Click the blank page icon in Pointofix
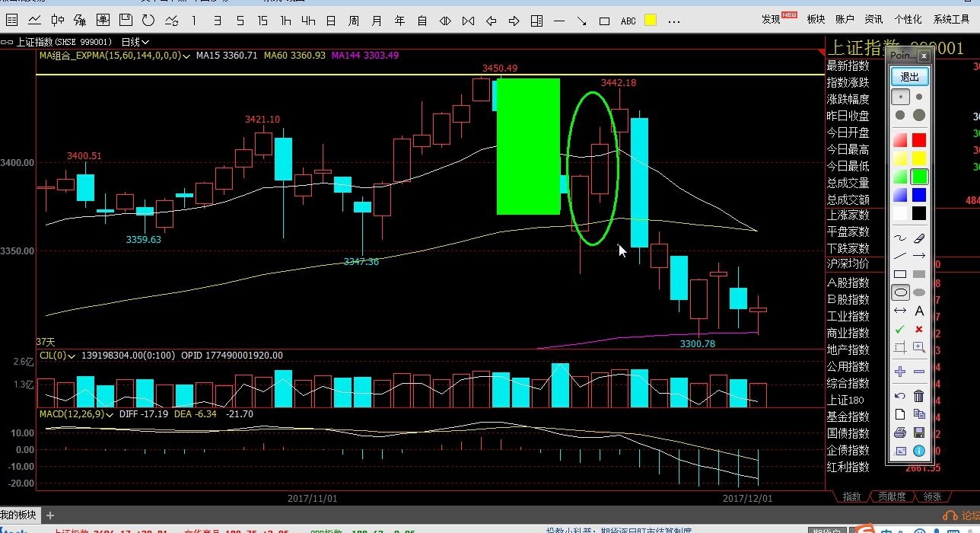The height and width of the screenshot is (533, 980). click(x=900, y=414)
